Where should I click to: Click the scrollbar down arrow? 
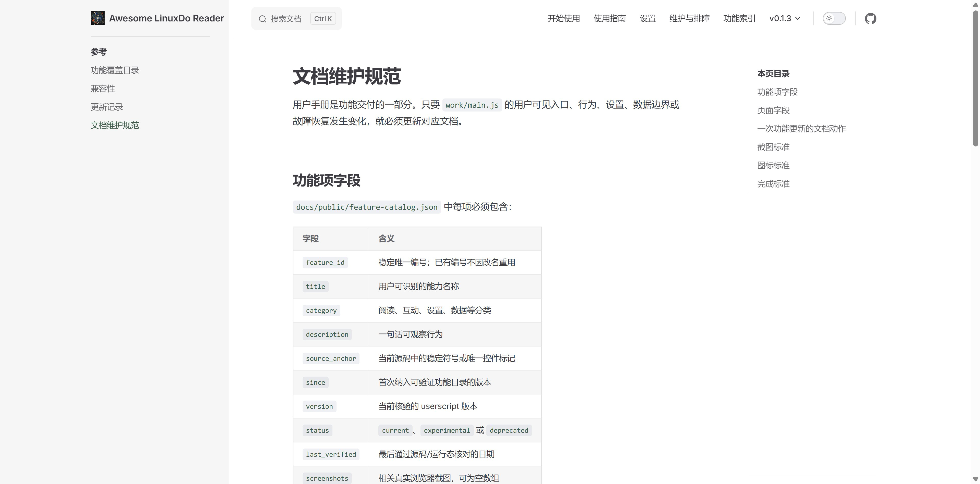pos(975,479)
